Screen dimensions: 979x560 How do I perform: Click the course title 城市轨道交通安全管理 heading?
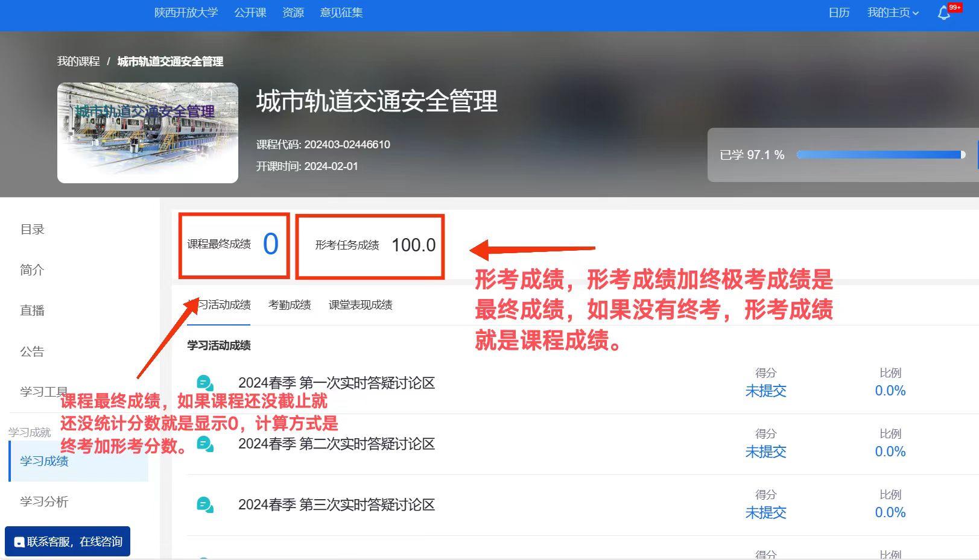coord(377,101)
